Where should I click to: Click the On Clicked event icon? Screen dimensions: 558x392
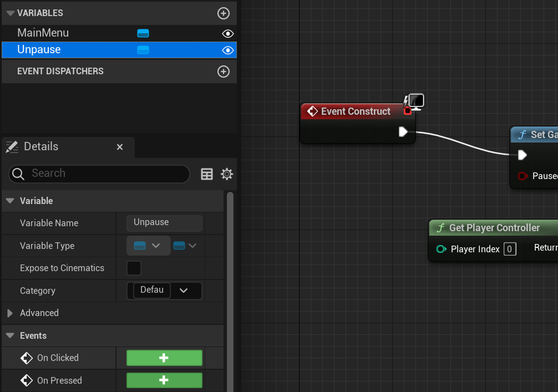[26, 358]
